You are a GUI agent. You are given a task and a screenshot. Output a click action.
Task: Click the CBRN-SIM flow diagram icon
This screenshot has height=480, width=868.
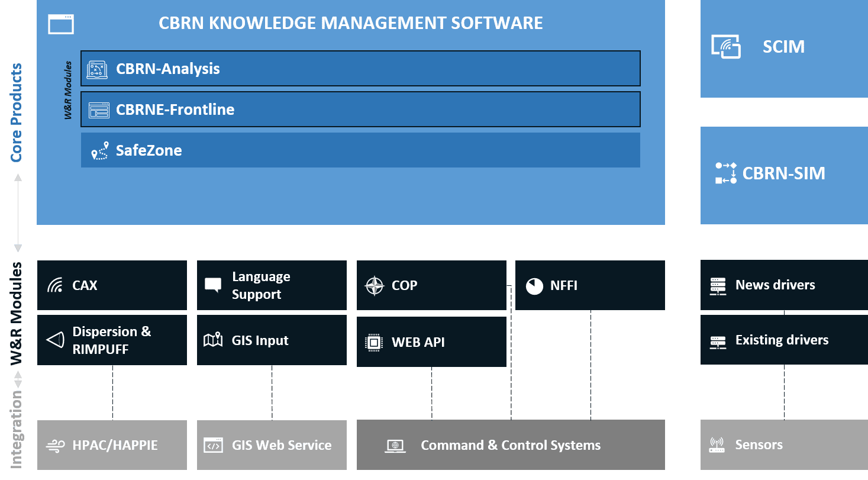(x=725, y=173)
